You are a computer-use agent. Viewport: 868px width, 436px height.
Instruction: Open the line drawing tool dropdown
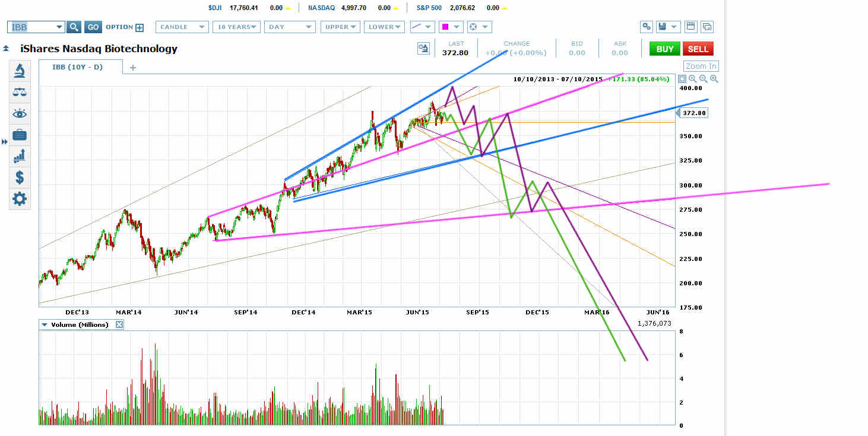[422, 27]
